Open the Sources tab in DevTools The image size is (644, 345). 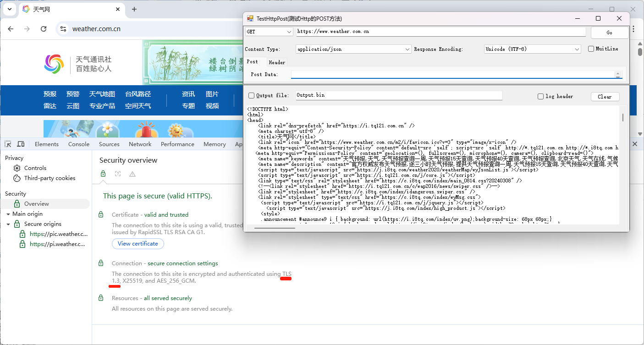(109, 144)
